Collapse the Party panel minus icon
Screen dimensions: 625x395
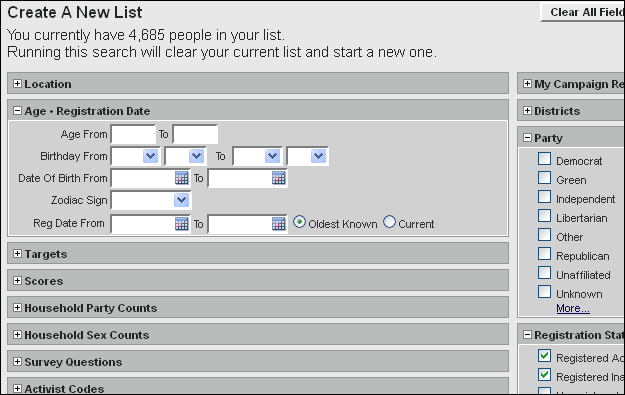[x=527, y=138]
